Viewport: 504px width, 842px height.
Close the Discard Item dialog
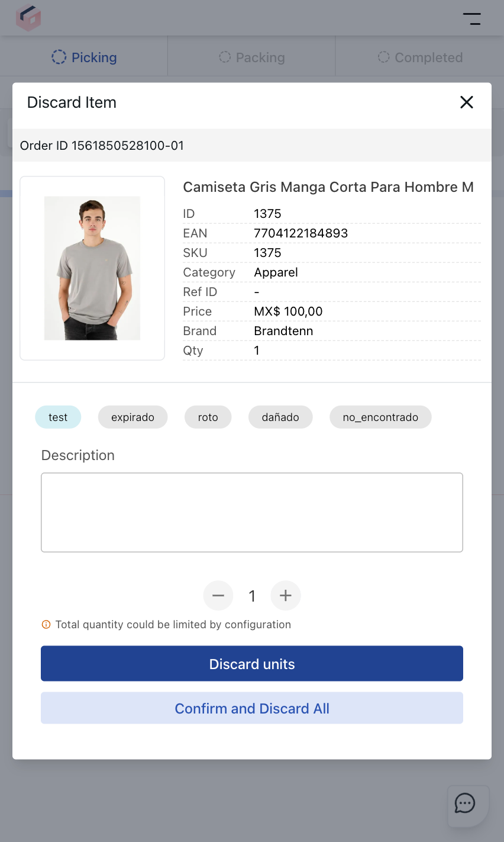click(x=467, y=102)
